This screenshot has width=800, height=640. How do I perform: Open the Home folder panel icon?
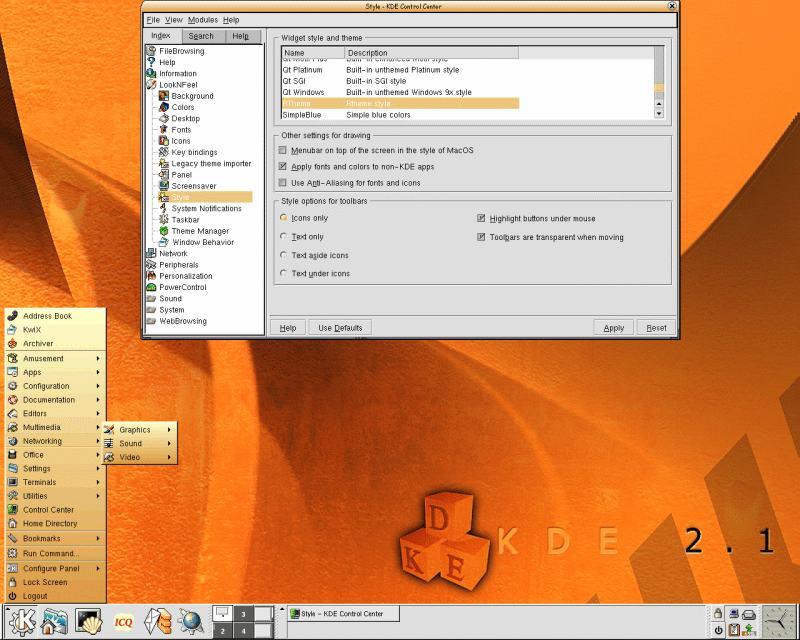(x=55, y=621)
